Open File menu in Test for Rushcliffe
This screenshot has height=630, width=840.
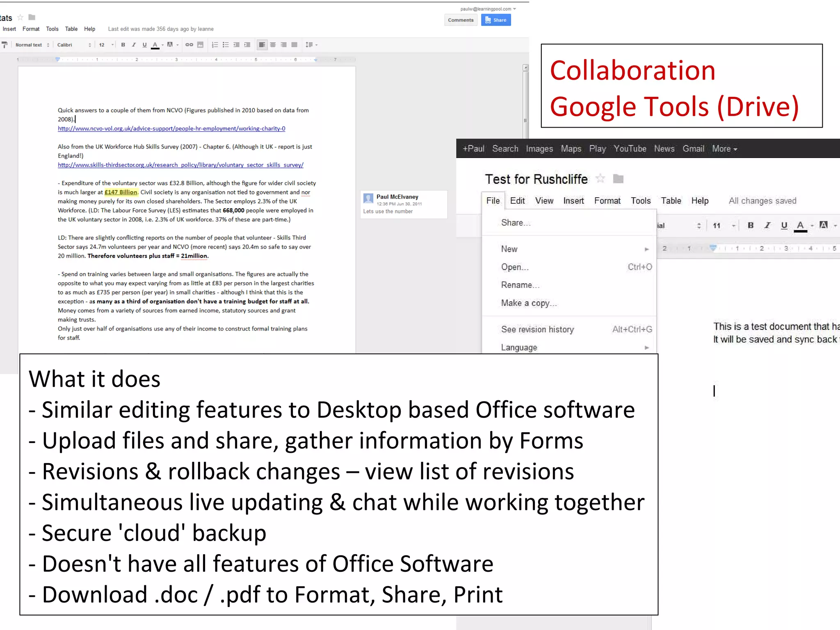[x=493, y=201]
